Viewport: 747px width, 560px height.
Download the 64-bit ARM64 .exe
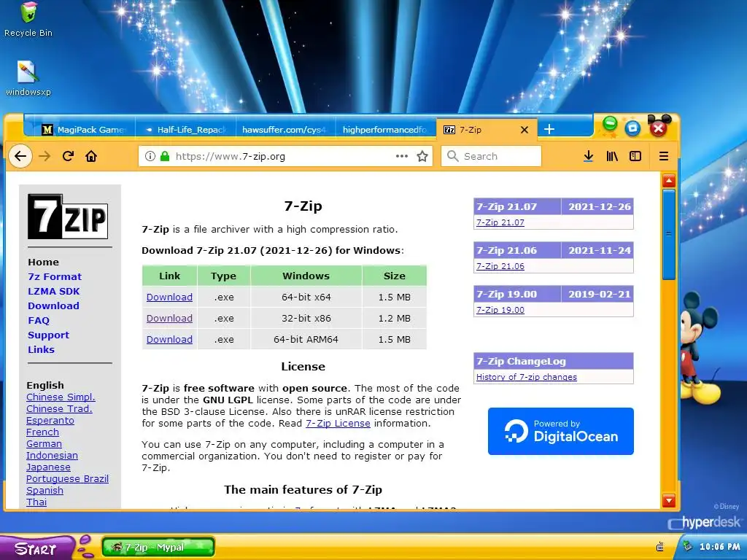(169, 340)
